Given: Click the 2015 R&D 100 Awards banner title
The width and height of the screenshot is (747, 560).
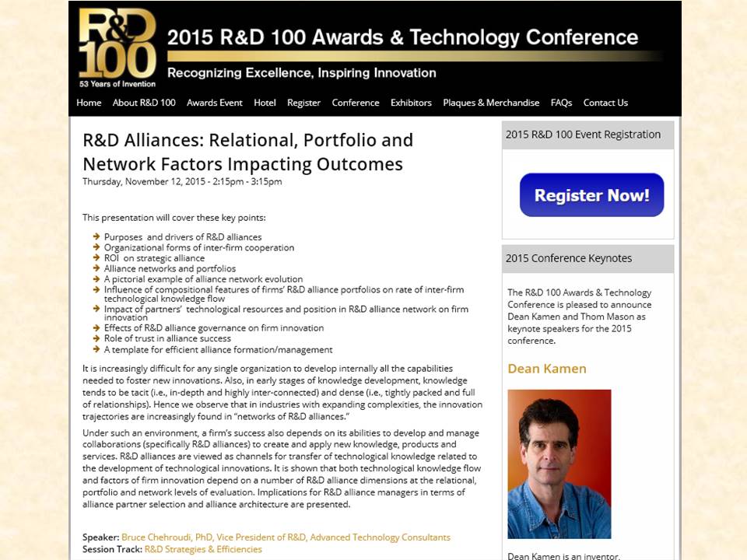Looking at the screenshot, I should [402, 37].
